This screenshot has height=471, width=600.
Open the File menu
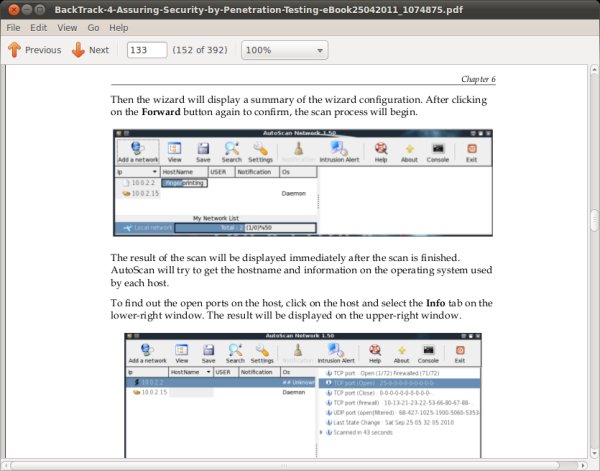13,28
